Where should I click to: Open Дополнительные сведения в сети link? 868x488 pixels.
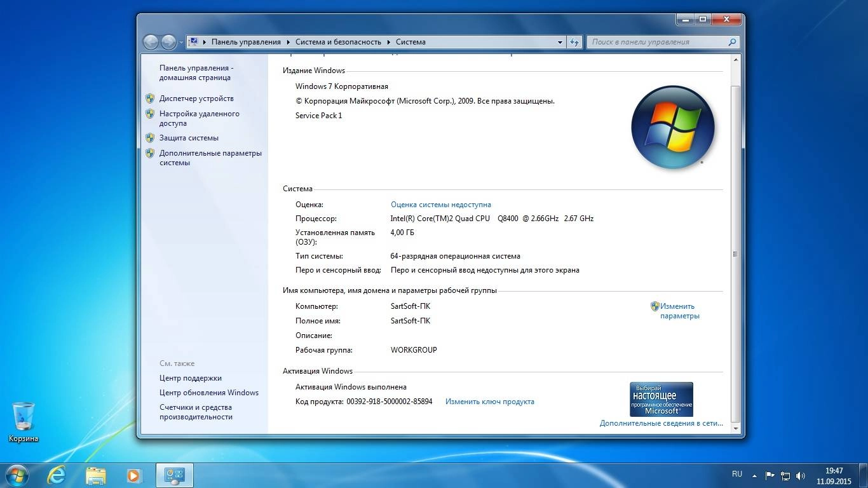pyautogui.click(x=661, y=423)
